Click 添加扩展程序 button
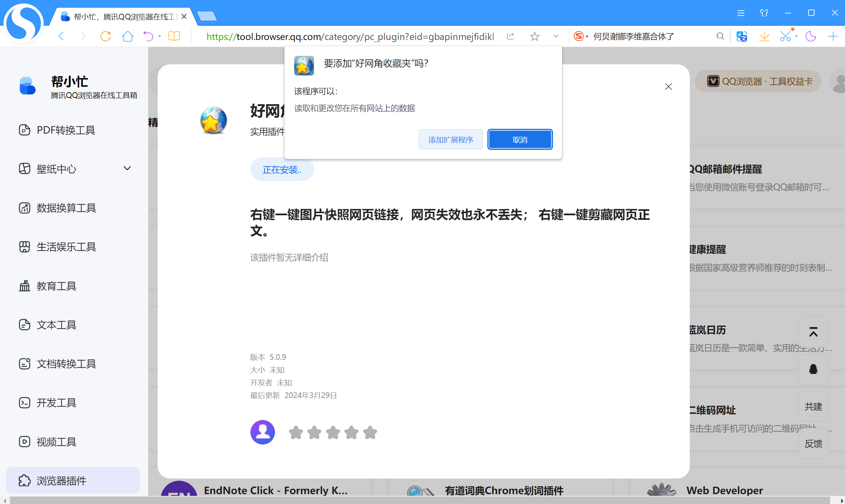 (x=450, y=140)
